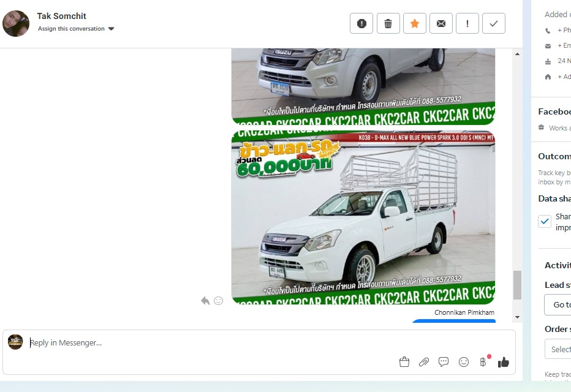React to image message with emoji
571x392 pixels.
[219, 301]
